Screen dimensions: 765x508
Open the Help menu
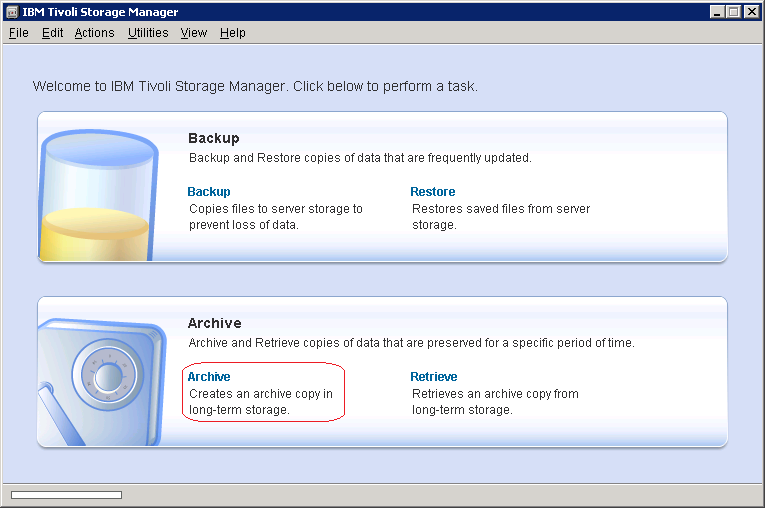[x=233, y=33]
